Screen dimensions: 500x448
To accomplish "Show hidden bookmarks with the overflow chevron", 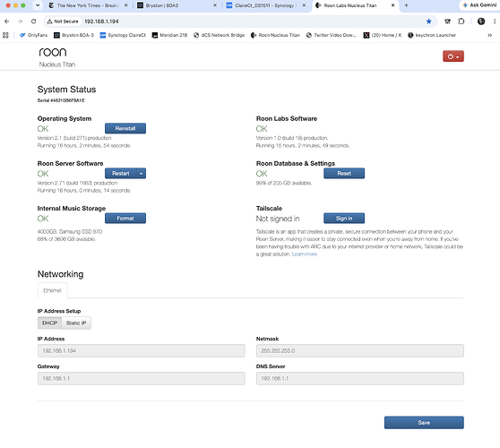I will (489, 35).
